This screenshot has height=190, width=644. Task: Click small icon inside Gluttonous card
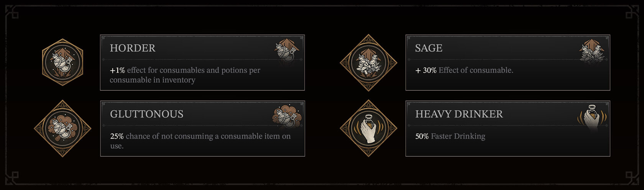(287, 116)
